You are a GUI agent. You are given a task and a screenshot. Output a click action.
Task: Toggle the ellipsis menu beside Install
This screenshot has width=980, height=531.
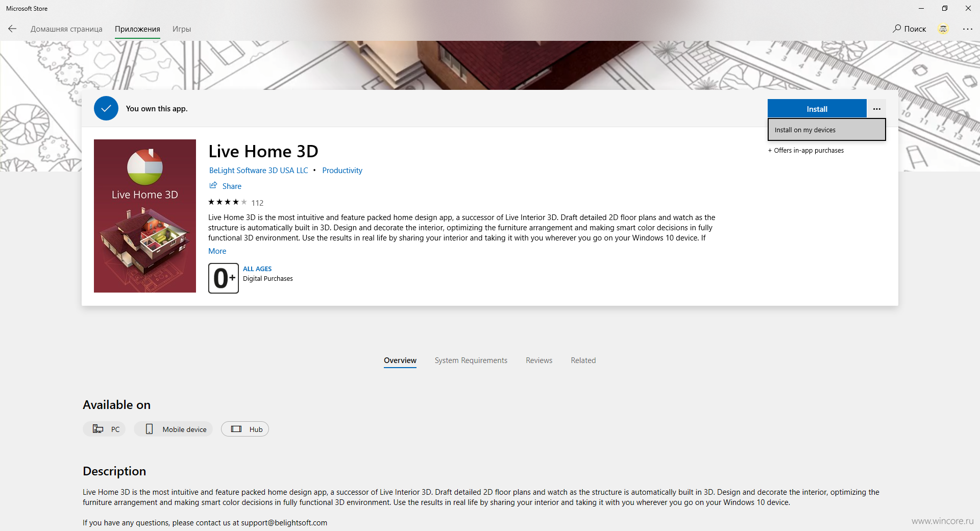[877, 109]
